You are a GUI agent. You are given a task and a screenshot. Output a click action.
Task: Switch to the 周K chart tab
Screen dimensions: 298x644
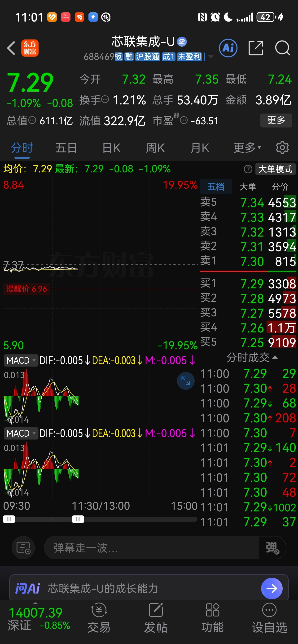click(x=155, y=148)
